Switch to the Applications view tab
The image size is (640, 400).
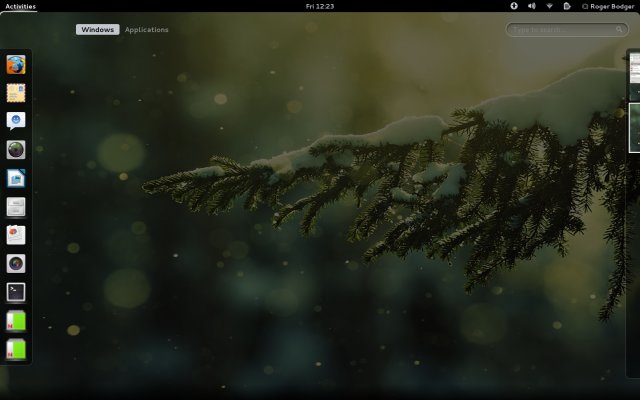[147, 29]
